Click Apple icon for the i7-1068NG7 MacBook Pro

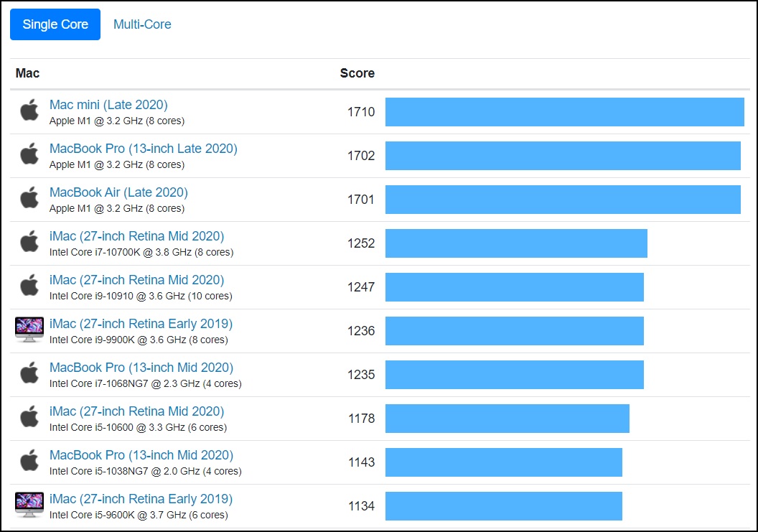pos(29,374)
